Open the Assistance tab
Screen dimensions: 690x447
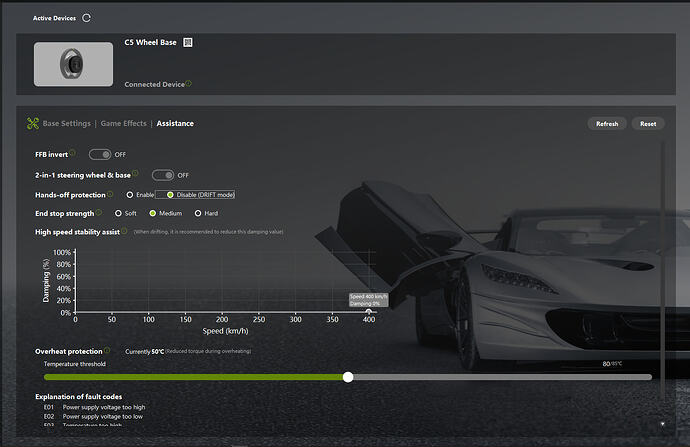[x=175, y=124]
